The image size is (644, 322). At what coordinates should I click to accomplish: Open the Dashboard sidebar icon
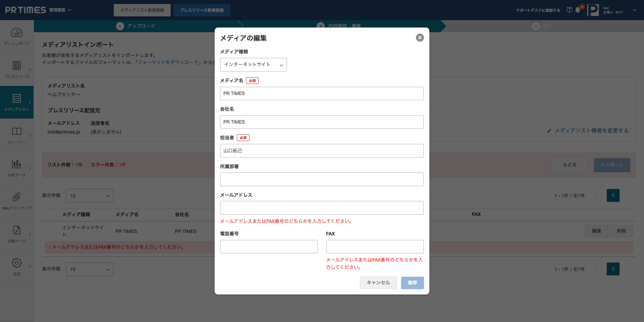[17, 33]
